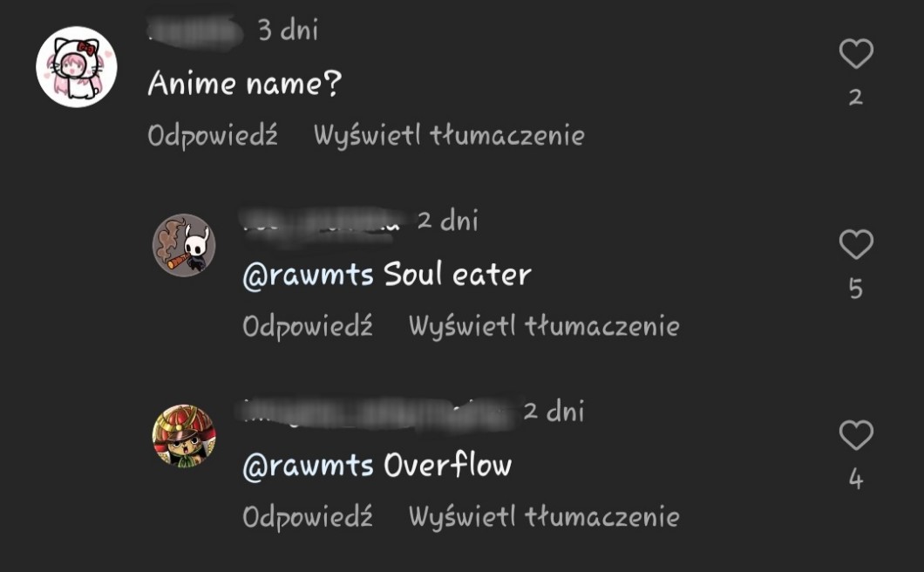Select the like count 4 on Overflow reply

coord(856,479)
